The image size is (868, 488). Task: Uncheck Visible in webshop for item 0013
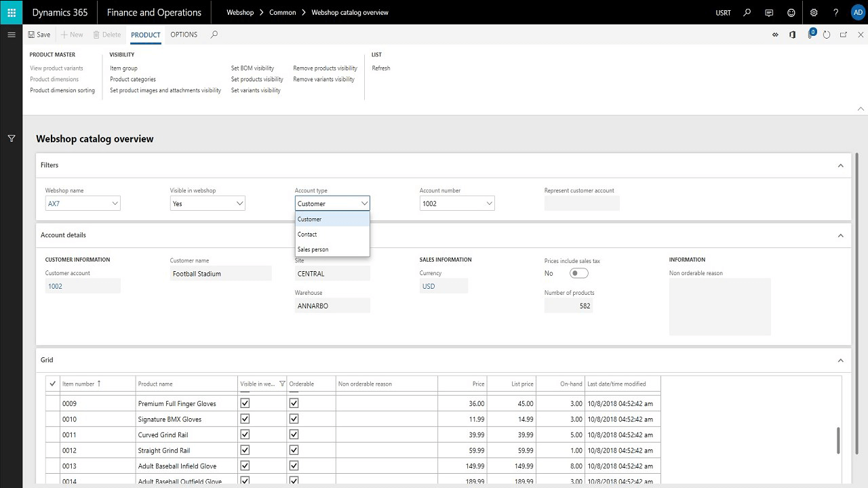pyautogui.click(x=245, y=466)
